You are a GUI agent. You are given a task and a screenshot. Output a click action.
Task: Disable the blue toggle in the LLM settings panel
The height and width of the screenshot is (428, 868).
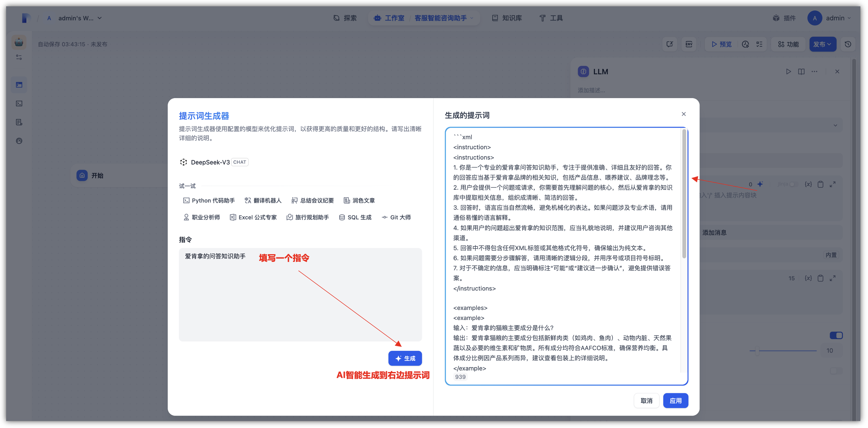pyautogui.click(x=836, y=335)
